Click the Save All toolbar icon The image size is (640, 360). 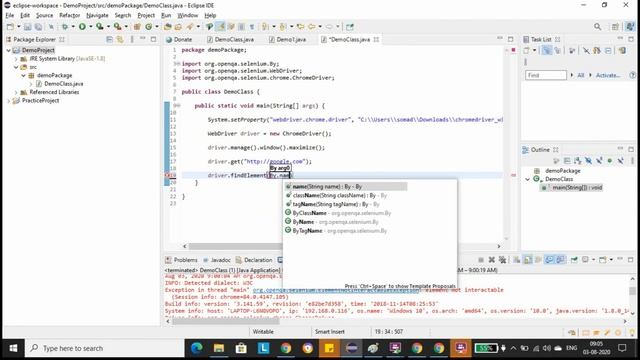coord(38,27)
